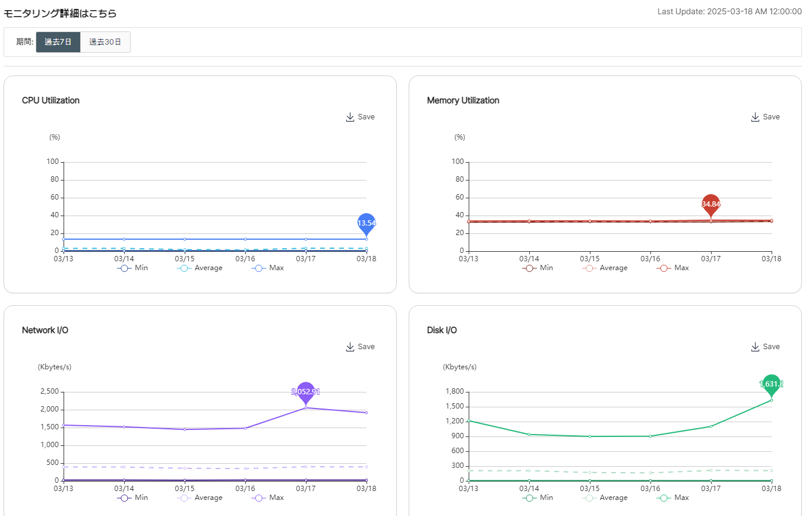This screenshot has width=812, height=516.
Task: Toggle Average series in CPU Utilization legend
Action: point(200,268)
